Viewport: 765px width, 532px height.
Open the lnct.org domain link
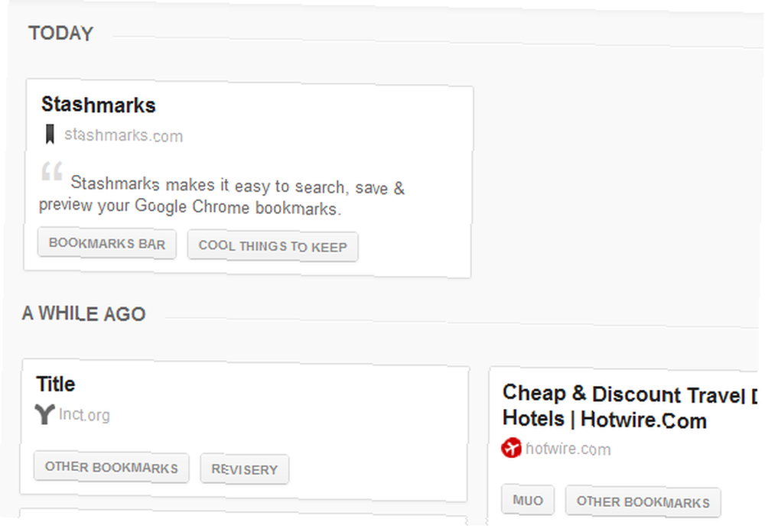tap(84, 415)
